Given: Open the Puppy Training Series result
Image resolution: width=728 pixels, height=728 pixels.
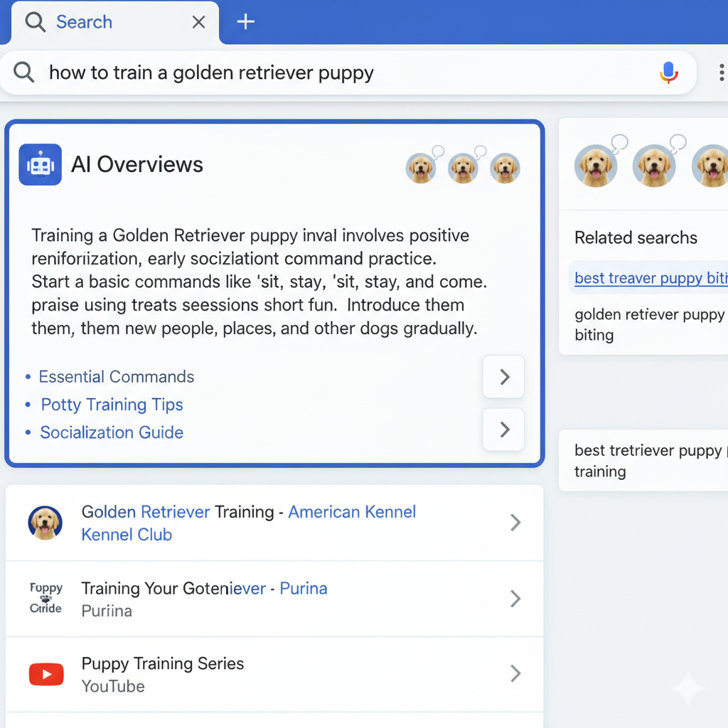Looking at the screenshot, I should pos(274,674).
